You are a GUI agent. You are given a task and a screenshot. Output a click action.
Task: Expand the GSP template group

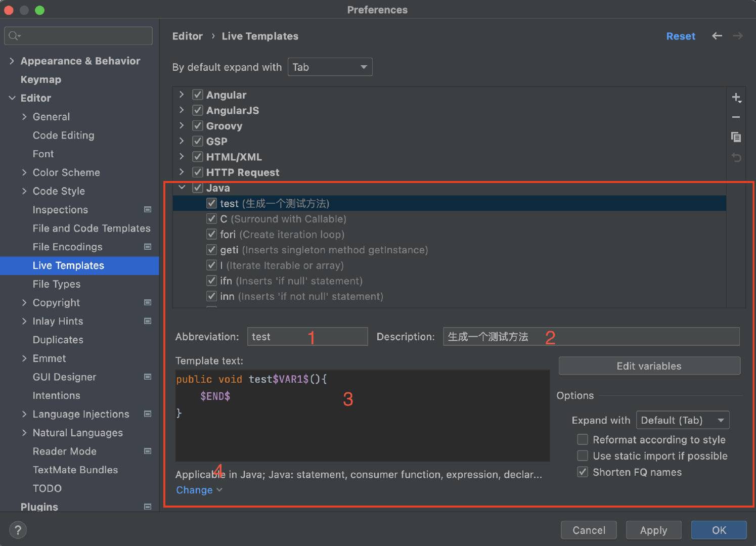(182, 141)
